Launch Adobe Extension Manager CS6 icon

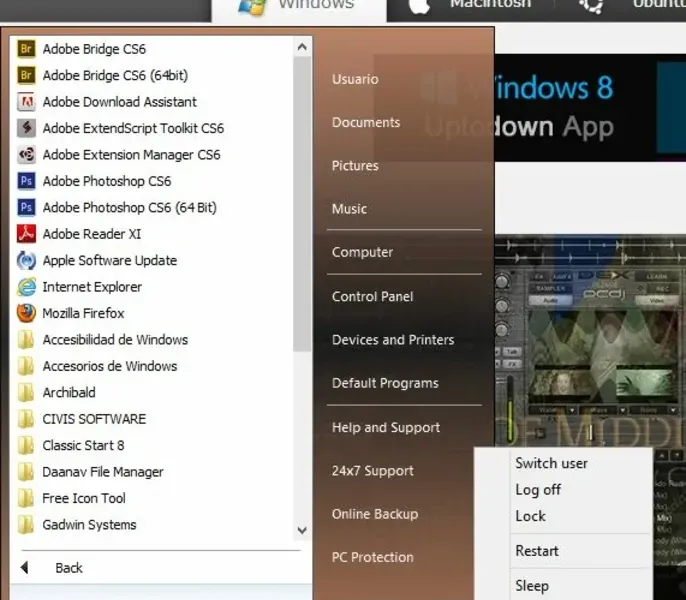tap(26, 154)
